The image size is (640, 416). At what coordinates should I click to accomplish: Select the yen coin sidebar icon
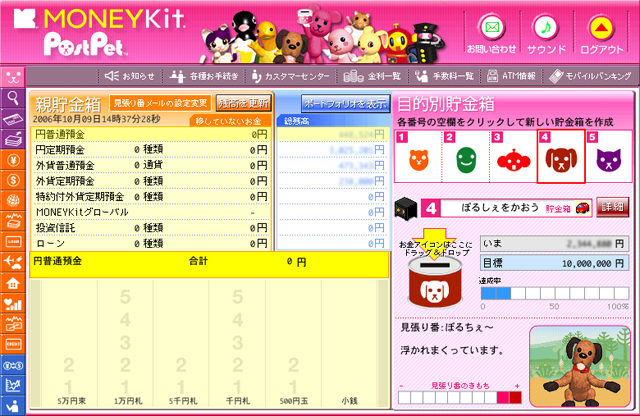pos(13,160)
